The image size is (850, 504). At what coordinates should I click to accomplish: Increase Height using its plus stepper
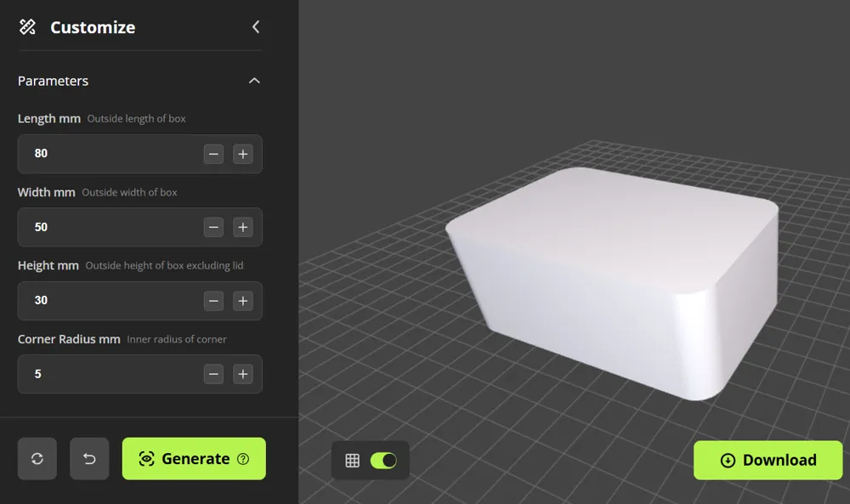click(x=243, y=301)
